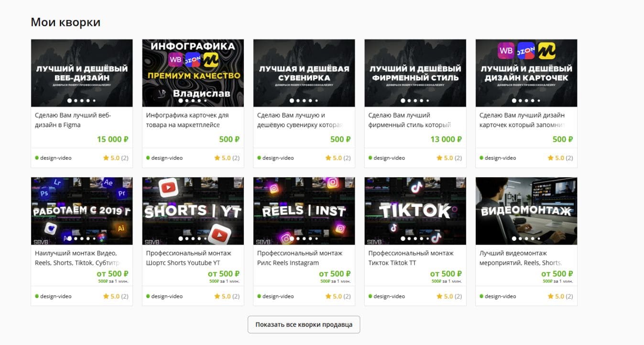Open the Видеомонтаж thumbnail image

click(526, 211)
